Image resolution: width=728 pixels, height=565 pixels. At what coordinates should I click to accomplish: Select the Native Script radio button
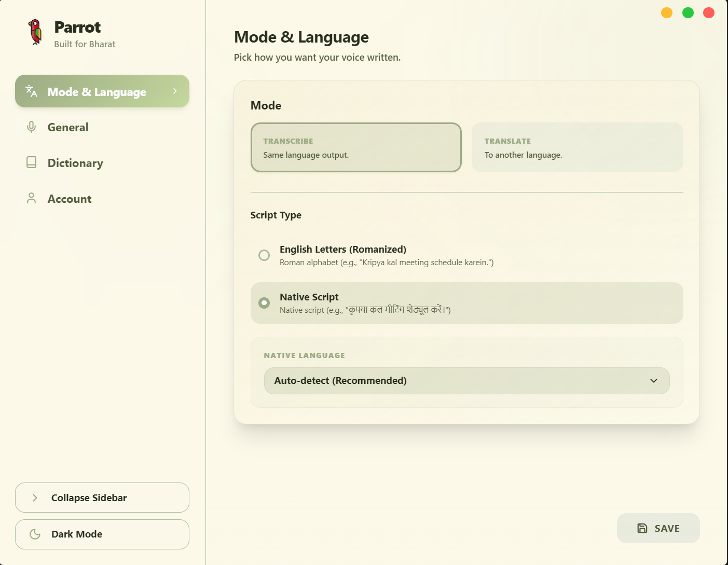click(264, 303)
